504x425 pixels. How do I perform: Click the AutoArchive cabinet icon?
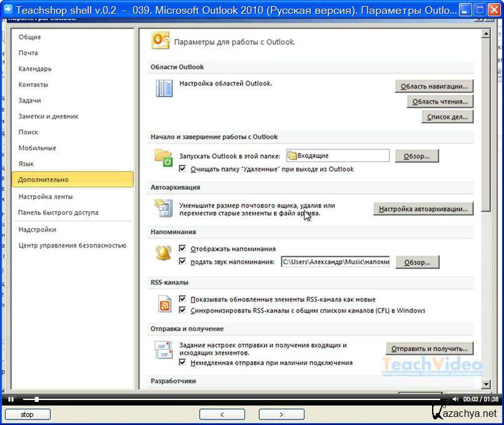[164, 209]
